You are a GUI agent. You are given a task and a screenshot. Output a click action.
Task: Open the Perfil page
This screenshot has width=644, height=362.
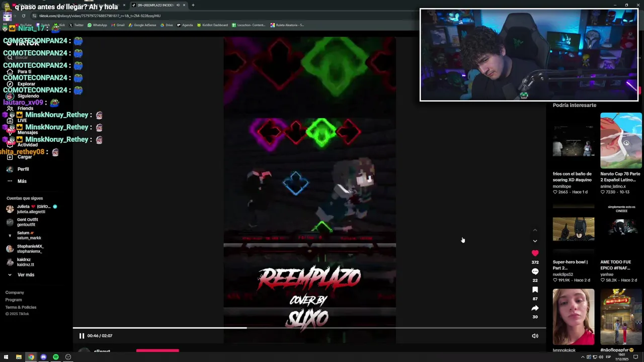[18, 169]
